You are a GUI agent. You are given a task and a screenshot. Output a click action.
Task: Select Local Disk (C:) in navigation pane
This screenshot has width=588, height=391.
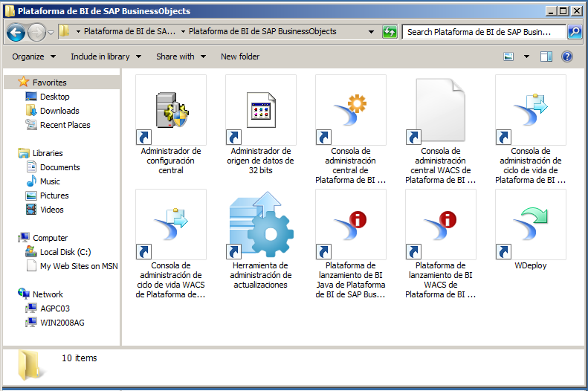[x=66, y=252]
